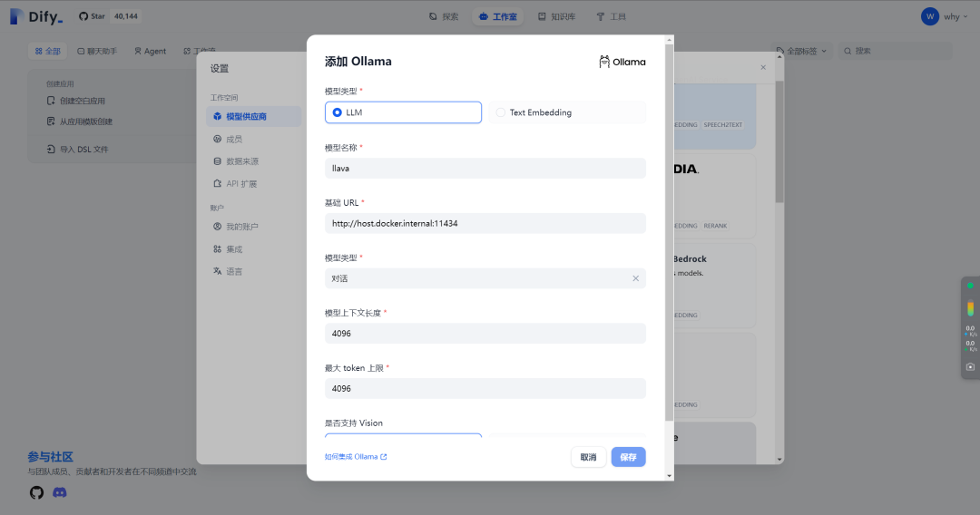The image size is (980, 515).
Task: Select the Agent filter tab
Action: click(x=150, y=51)
